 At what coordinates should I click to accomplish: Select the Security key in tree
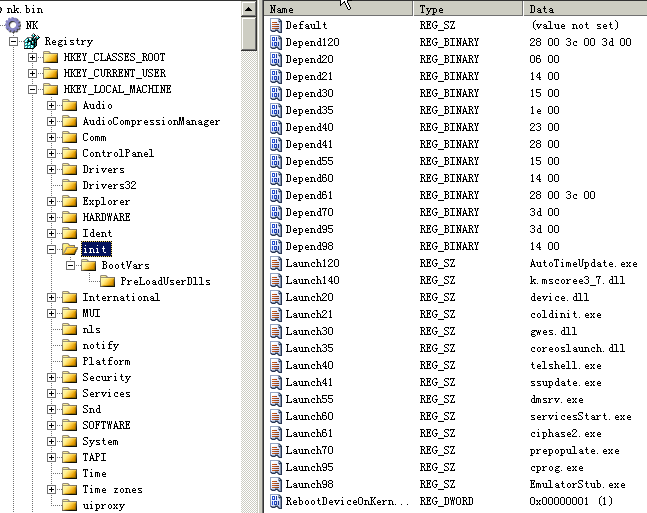click(x=106, y=378)
